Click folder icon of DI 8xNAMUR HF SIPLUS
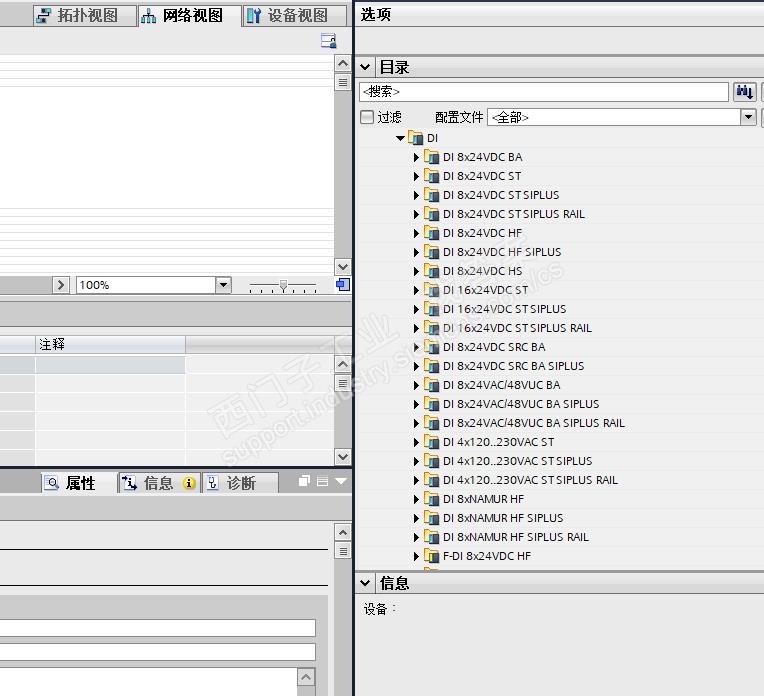This screenshot has width=764, height=696. [x=431, y=518]
